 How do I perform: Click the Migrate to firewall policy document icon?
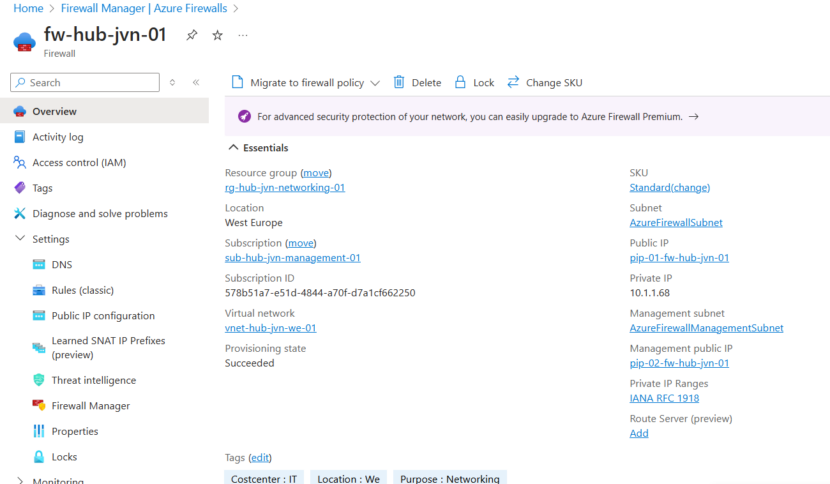pos(238,82)
